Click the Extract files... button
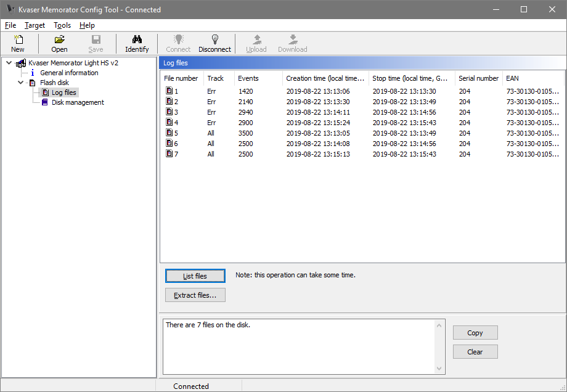Image resolution: width=567 pixels, height=392 pixels. tap(195, 295)
